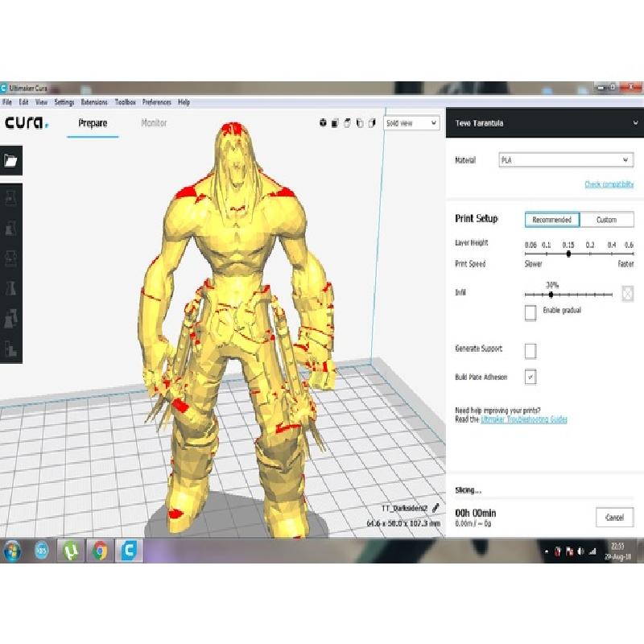
Task: Click the Check compatibility link
Action: coord(609,184)
